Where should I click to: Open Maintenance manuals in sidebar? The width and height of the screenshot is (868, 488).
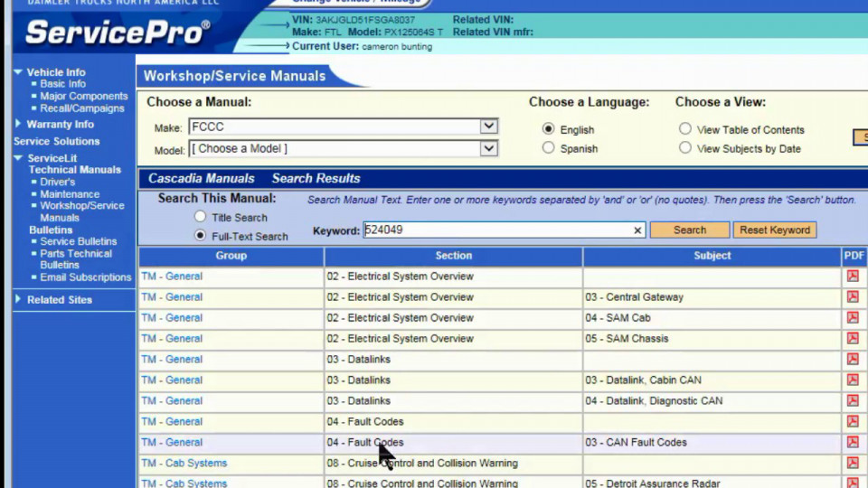pyautogui.click(x=70, y=193)
